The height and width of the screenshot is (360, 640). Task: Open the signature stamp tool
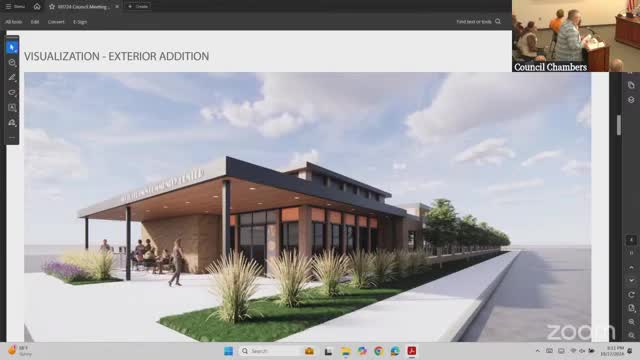tap(12, 123)
